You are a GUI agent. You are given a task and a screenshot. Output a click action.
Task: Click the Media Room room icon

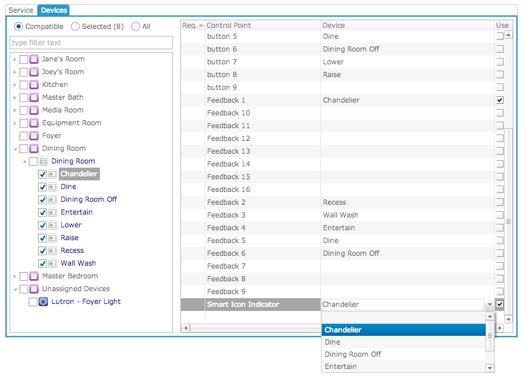(34, 110)
